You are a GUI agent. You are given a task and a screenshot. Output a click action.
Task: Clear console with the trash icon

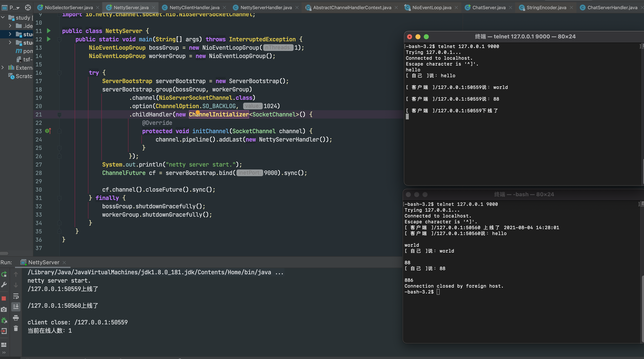(16, 329)
